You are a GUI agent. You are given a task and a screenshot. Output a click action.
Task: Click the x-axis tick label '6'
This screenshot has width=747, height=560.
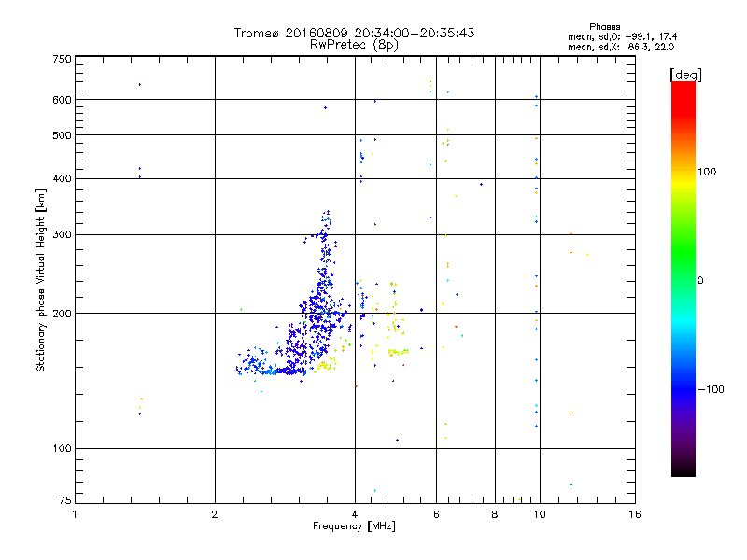tap(436, 514)
